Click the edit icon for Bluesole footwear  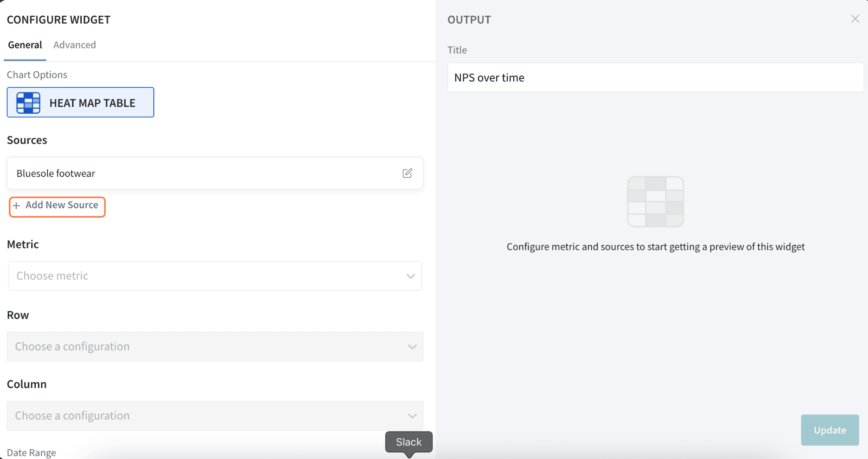click(407, 173)
